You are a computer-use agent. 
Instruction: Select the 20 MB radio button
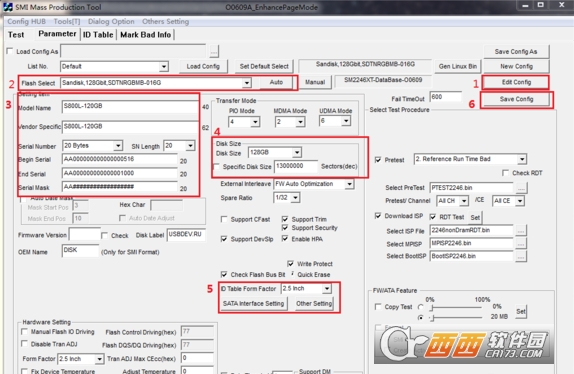click(421, 317)
